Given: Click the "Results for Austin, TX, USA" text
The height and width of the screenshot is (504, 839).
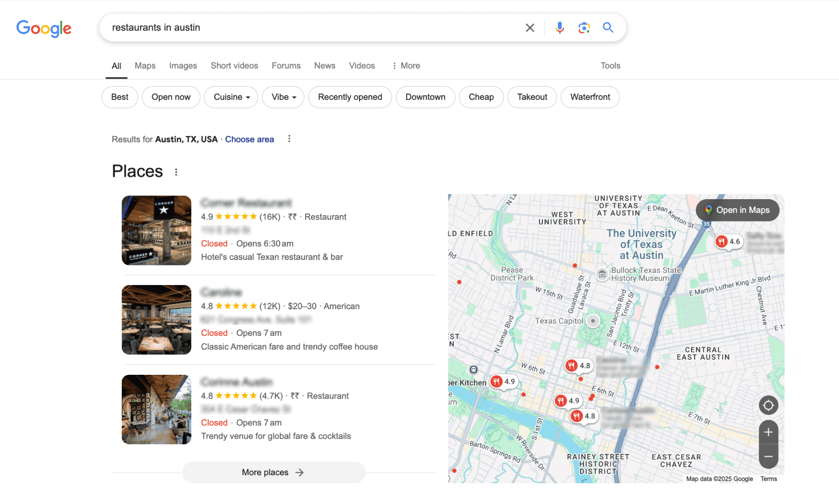Looking at the screenshot, I should (x=165, y=139).
